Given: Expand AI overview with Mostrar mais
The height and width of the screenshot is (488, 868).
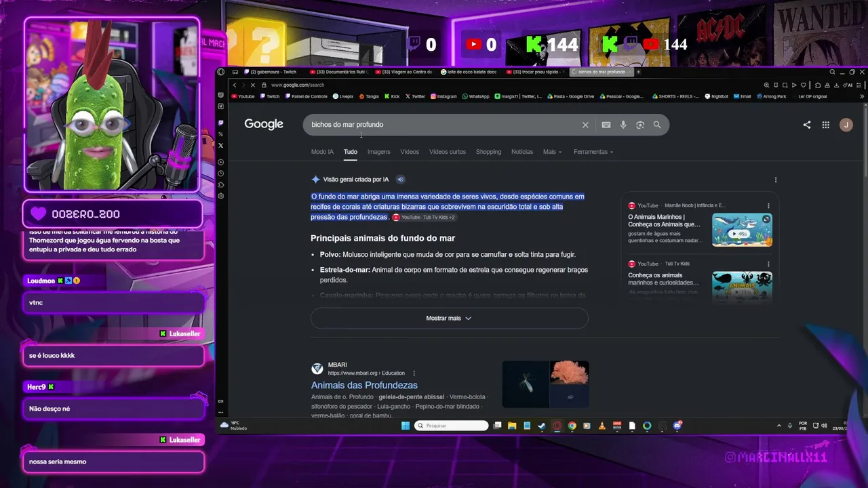Looking at the screenshot, I should click(x=449, y=318).
